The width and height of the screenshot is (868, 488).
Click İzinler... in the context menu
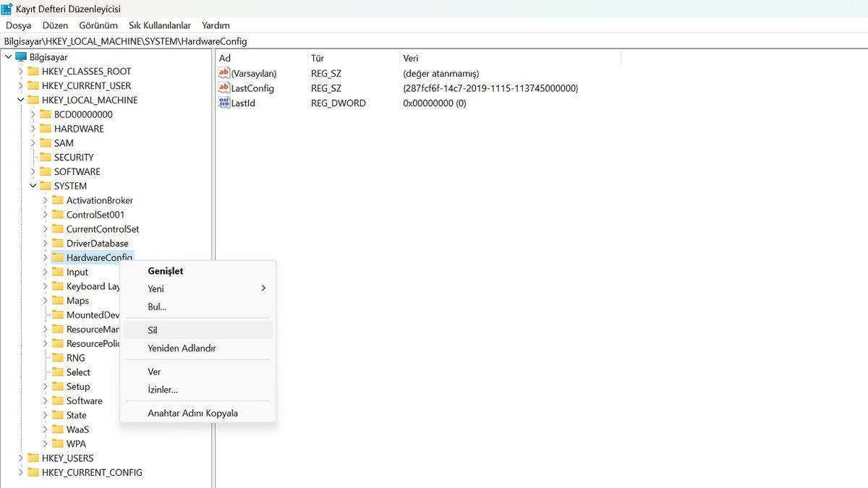[x=162, y=390]
